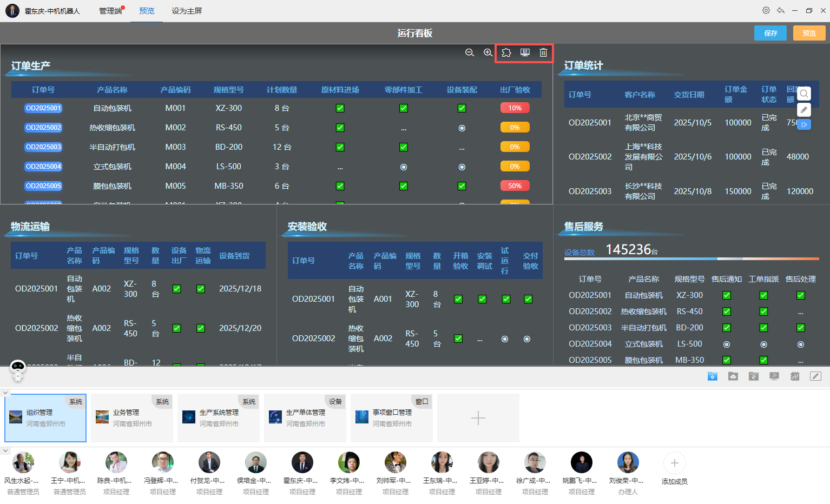Viewport: 830px width, 504px height.
Task: Expand the blue arrow button in 订单统计
Action: point(804,124)
